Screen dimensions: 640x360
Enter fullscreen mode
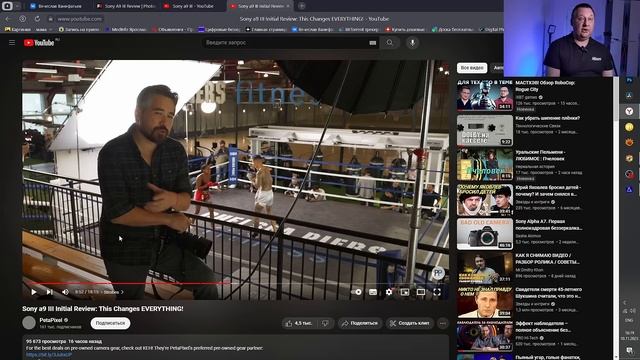[x=437, y=292]
